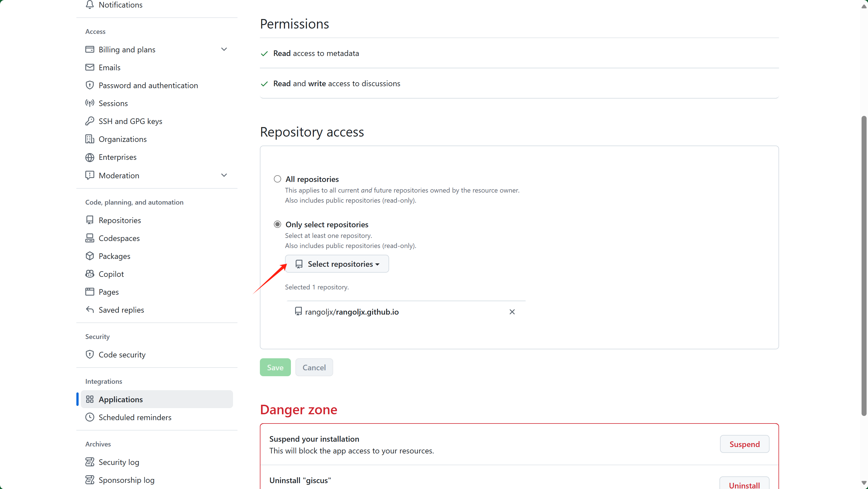Expand the Billing and plans section
Screen dimensions: 868x489
224,49
